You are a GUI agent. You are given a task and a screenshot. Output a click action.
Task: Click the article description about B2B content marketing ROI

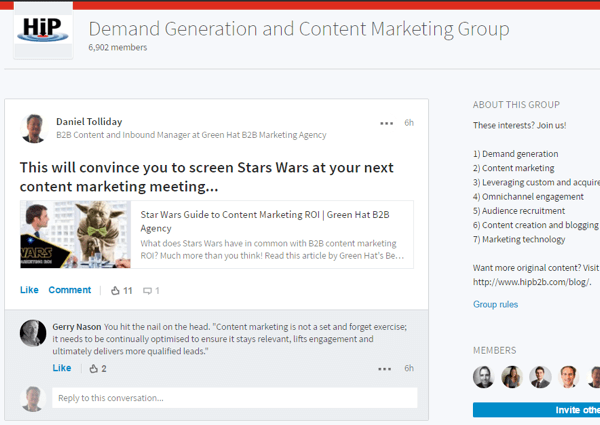pos(272,249)
